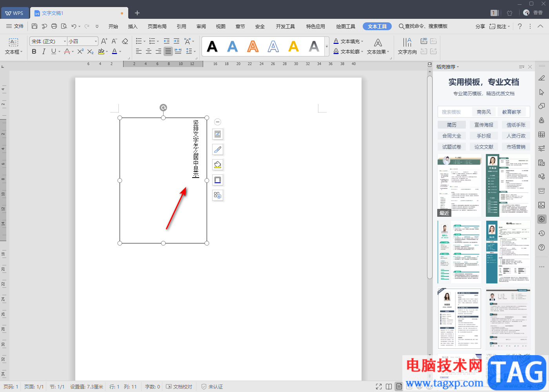Screen dimensions: 549x392
Task: Select the black A WordArt style
Action: coord(212,46)
